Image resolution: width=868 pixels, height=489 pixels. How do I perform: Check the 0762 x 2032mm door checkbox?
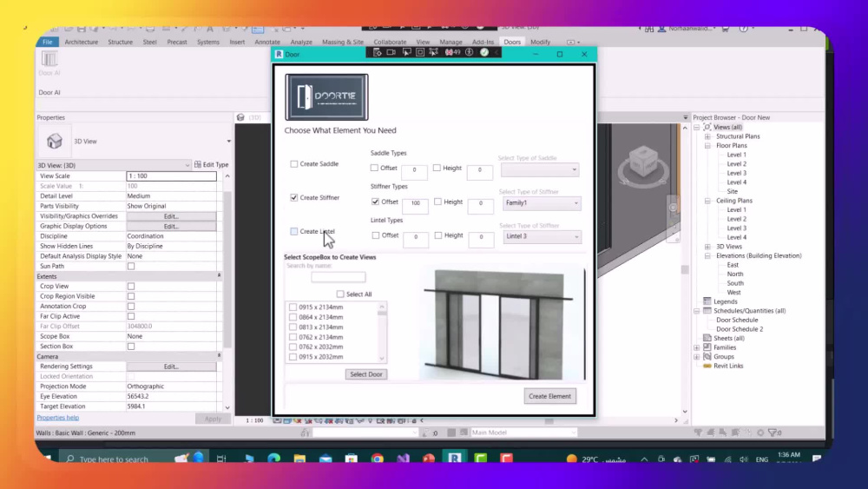[x=293, y=347]
